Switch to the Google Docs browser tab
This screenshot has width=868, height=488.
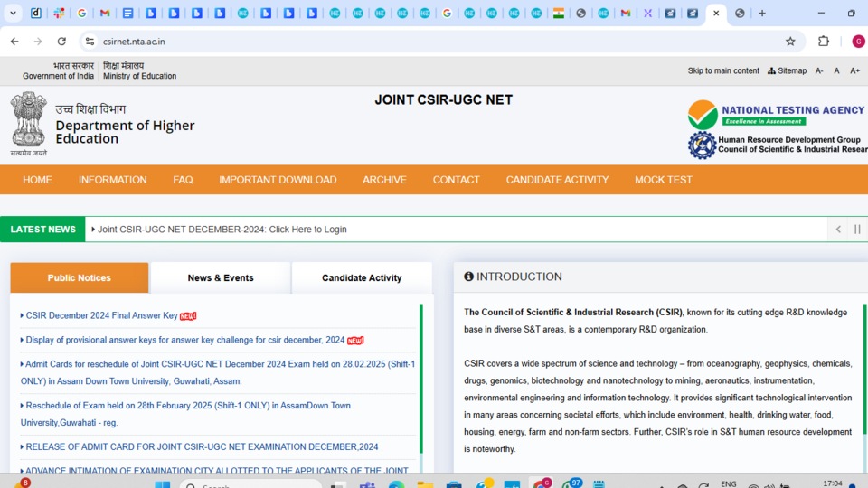[x=127, y=14]
